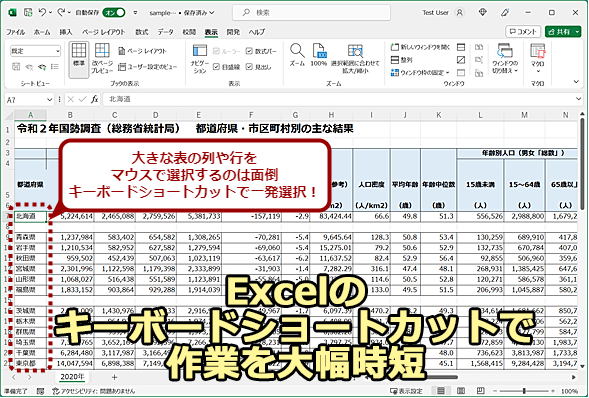
Task: Open the Freeze Panes (ウィンドウ枠の固定) dropdown
Action: click(x=420, y=72)
